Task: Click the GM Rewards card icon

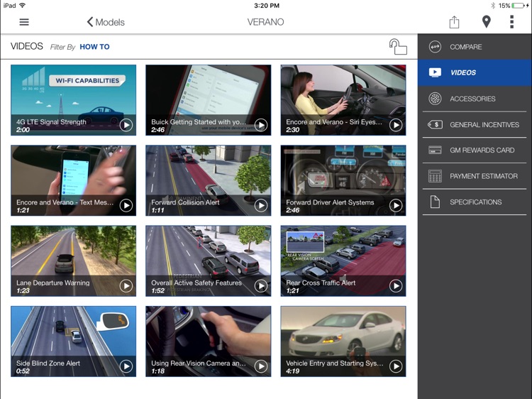Action: [x=435, y=150]
